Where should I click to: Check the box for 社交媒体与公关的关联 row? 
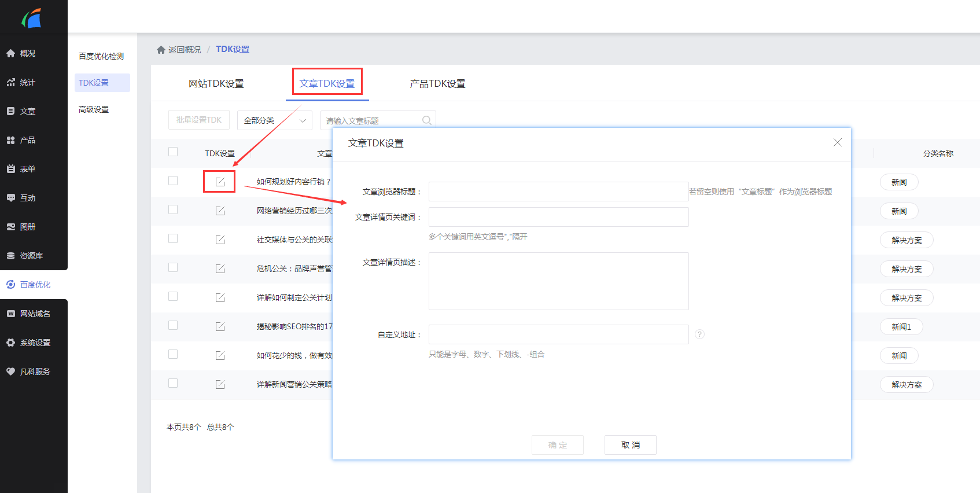pos(173,238)
